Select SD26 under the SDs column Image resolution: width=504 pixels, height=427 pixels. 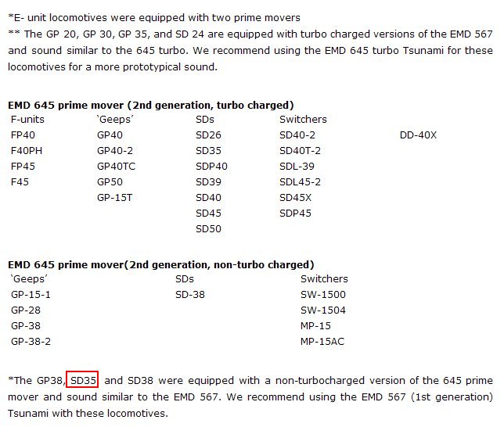tap(208, 135)
